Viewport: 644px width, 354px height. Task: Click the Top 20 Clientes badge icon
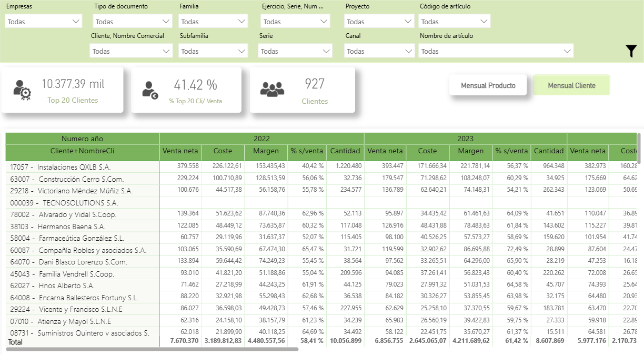pos(22,90)
